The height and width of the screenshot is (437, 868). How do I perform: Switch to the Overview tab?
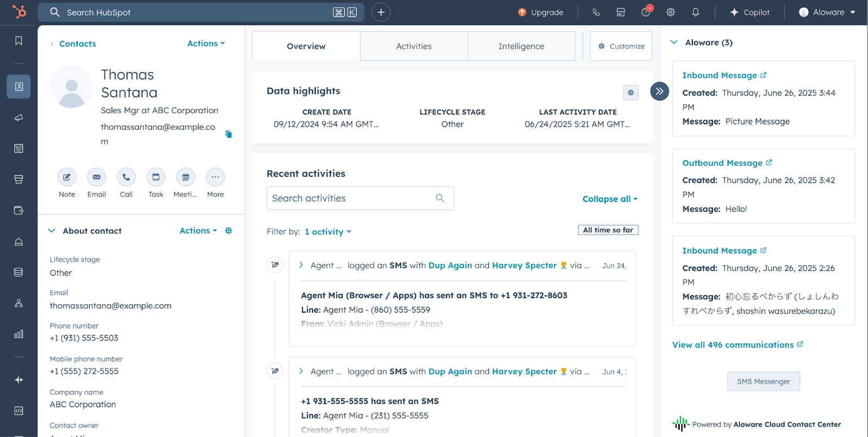coord(306,46)
